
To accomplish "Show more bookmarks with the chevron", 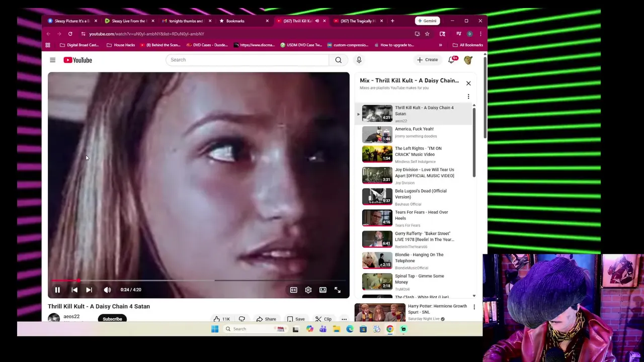I will (440, 45).
